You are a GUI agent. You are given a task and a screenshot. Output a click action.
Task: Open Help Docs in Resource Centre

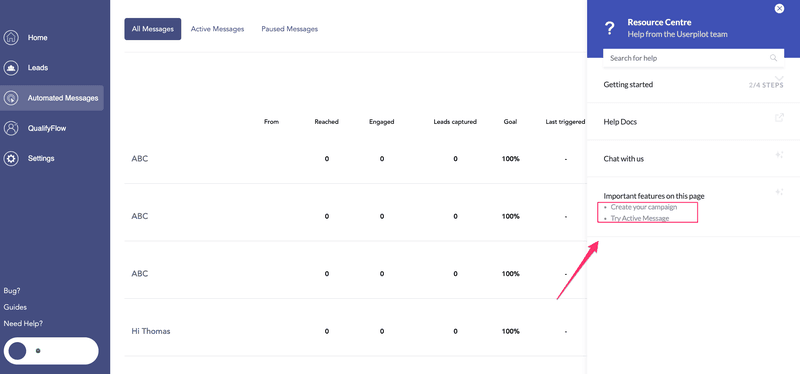620,122
